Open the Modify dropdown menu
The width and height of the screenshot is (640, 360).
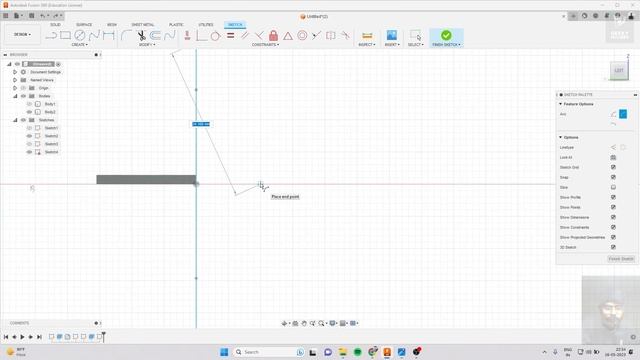(x=147, y=44)
